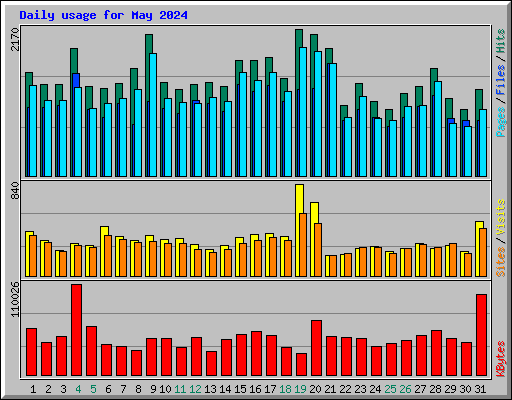Click day 28 on the x-axis

pyautogui.click(x=435, y=389)
